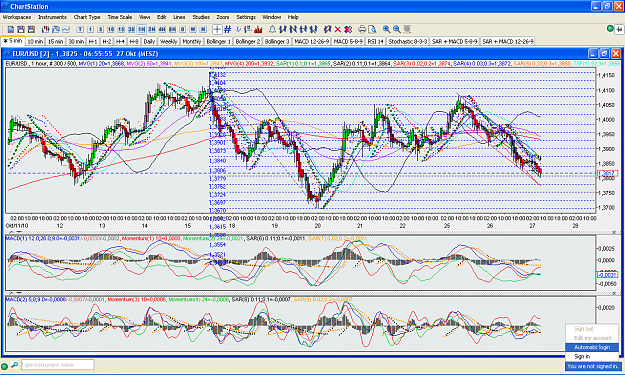Choose Automatic login in popup menu
This screenshot has width=625, height=375.
[x=592, y=347]
